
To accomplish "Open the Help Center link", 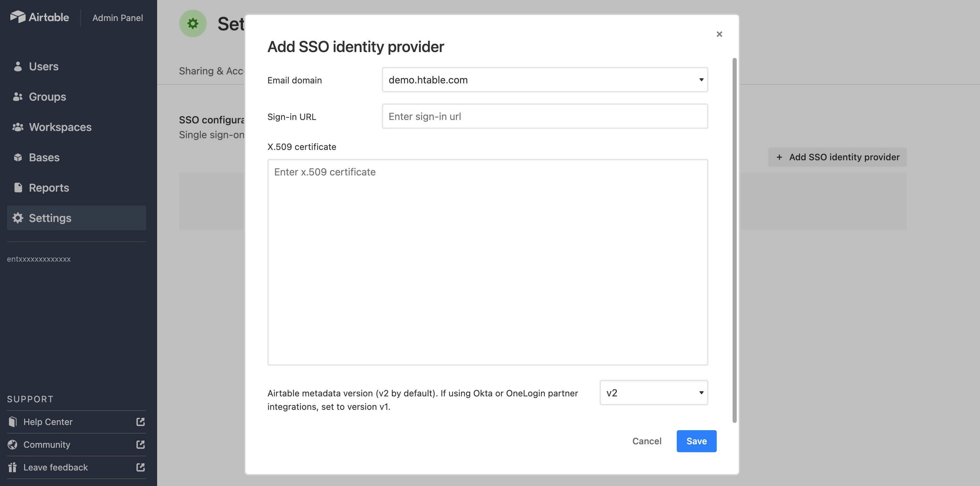I will click(76, 422).
